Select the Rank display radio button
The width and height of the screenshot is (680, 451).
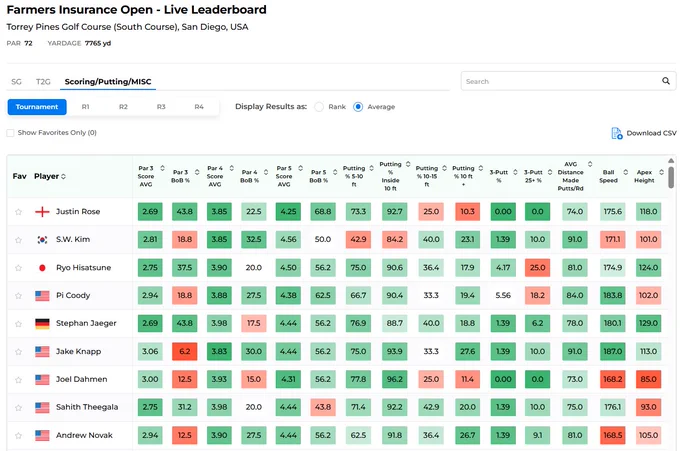click(319, 107)
